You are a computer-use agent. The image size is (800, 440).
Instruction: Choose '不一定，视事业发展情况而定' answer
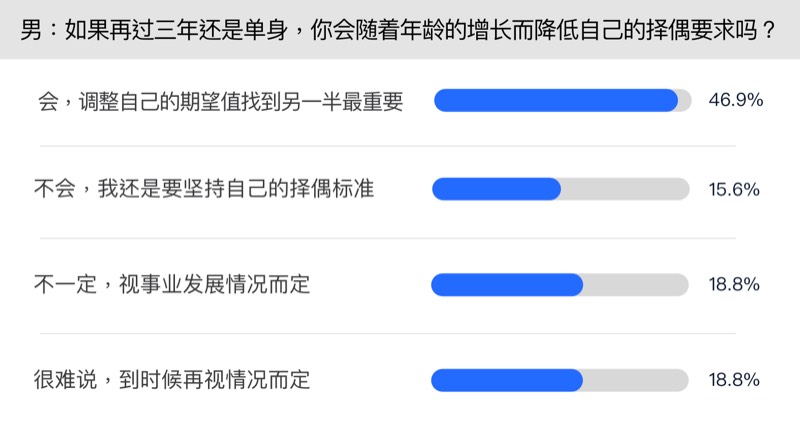coord(173,284)
